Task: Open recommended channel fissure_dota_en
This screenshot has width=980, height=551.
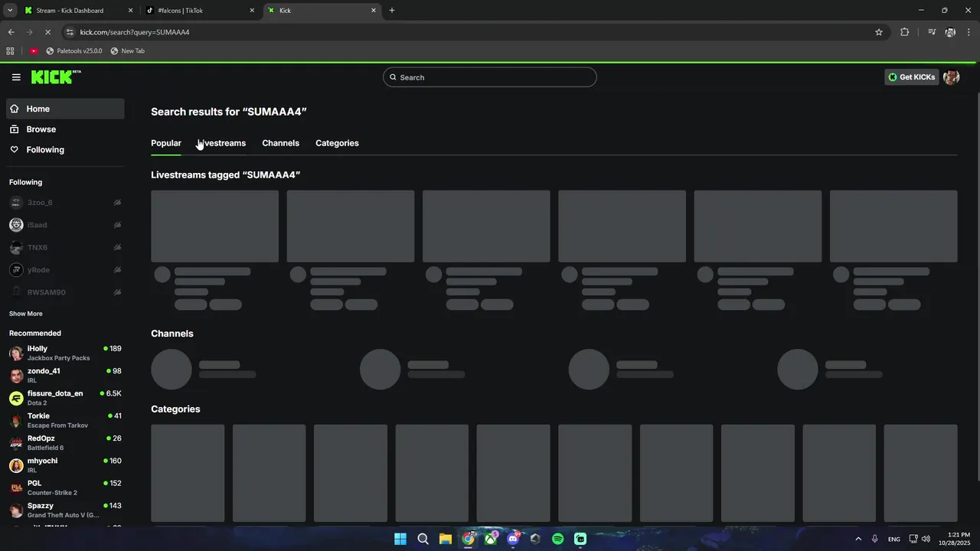Action: 65,398
